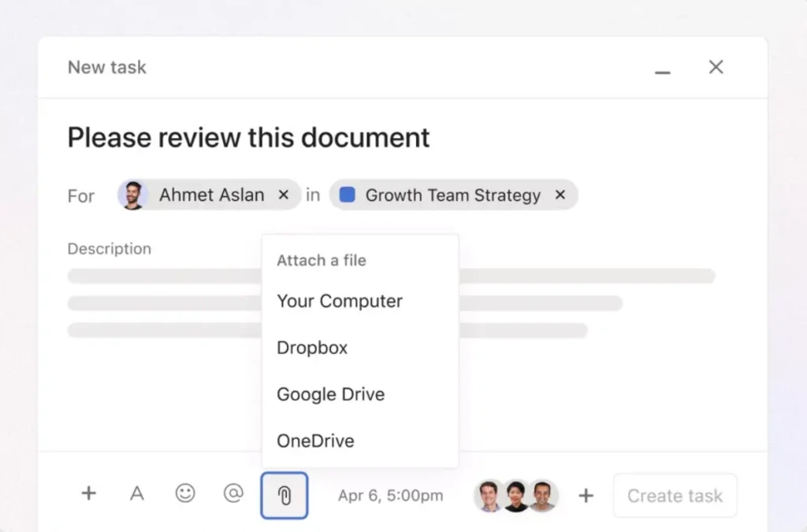Edit the title 'Please review this document'
This screenshot has width=807, height=532.
pos(248,137)
